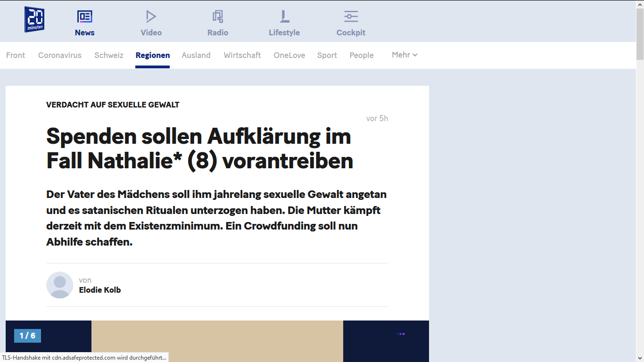Click the article lead paragraph text
644x362 pixels.
pos(216,218)
